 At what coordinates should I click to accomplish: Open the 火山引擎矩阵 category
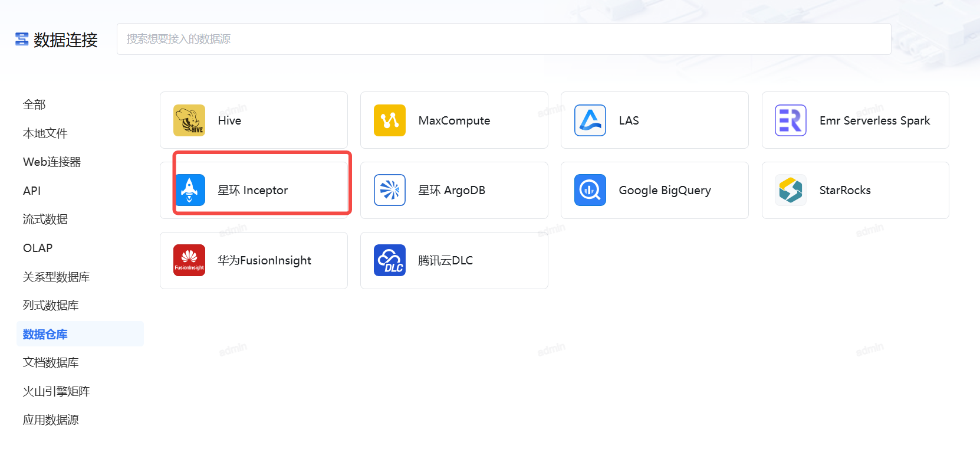click(57, 391)
